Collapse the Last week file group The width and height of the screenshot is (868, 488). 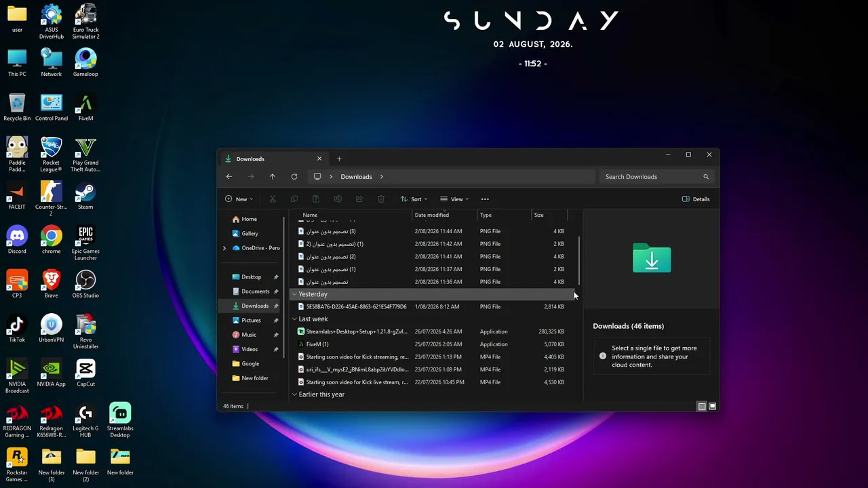294,319
